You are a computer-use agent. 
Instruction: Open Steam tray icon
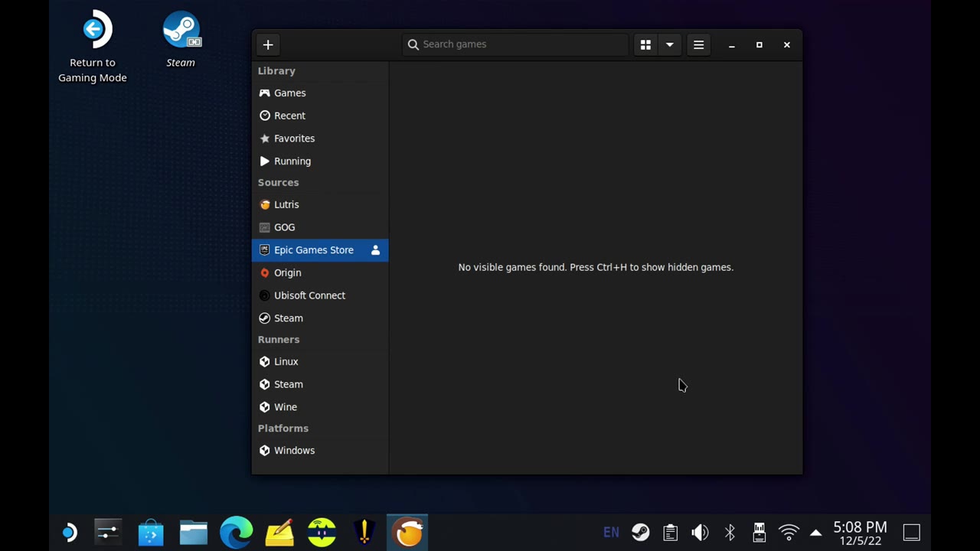tap(641, 532)
